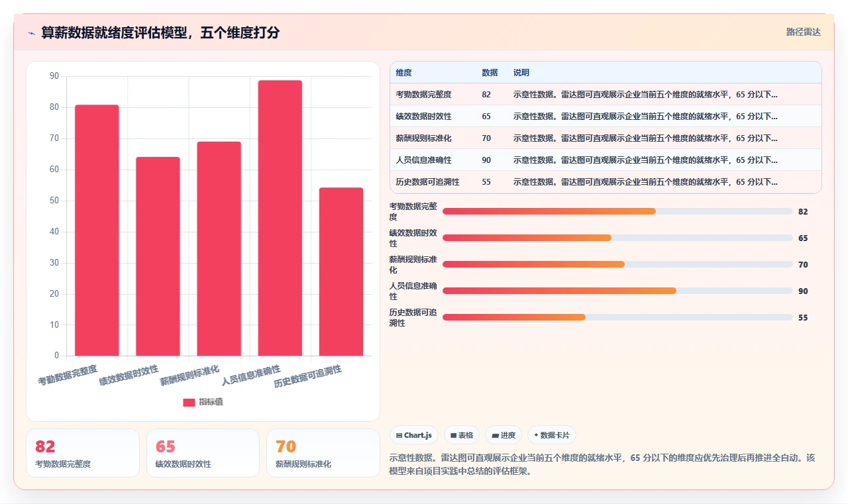848x504 pixels.
Task: Open the 65 绩效数据时效性 data card
Action: pos(203,453)
